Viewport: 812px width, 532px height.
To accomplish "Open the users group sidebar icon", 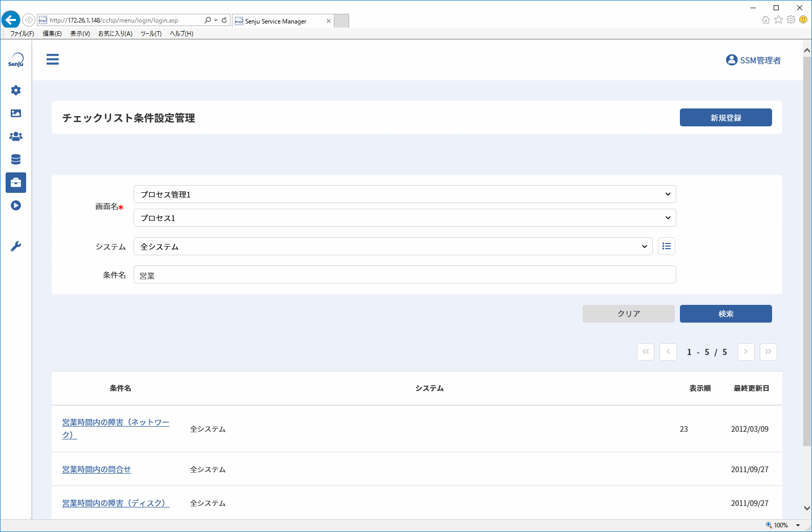I will (16, 137).
